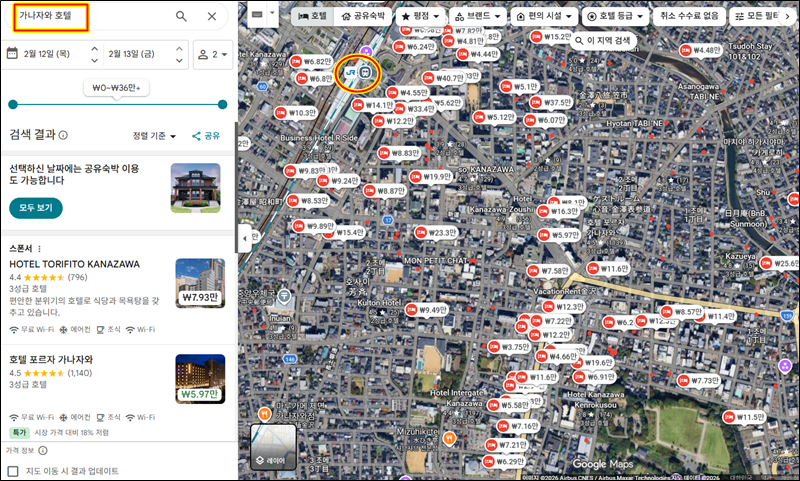Advance the check-in date with the up arrow
This screenshot has width=800, height=481.
click(94, 49)
